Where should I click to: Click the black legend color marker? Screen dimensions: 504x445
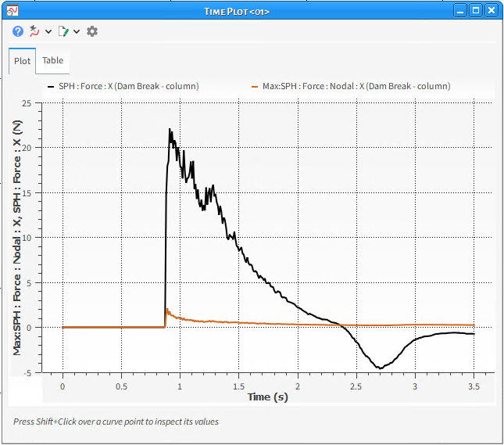pos(51,87)
